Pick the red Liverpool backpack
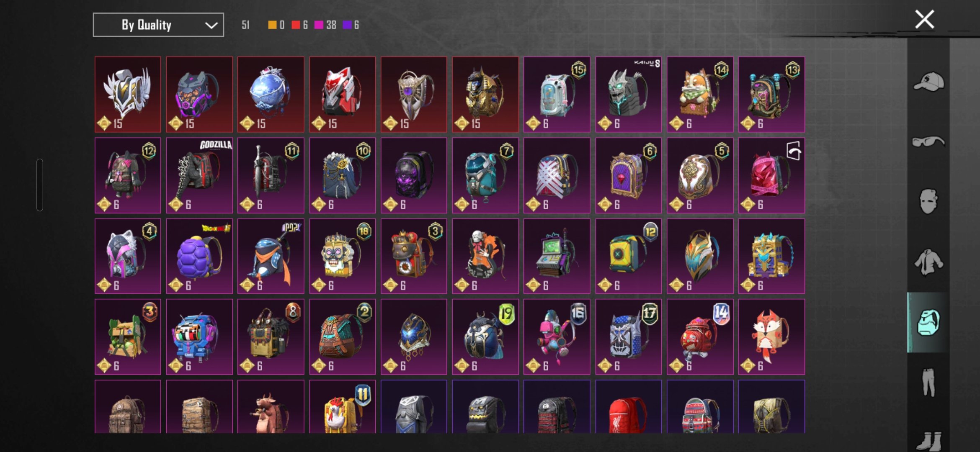Image resolution: width=980 pixels, height=452 pixels. [628, 406]
